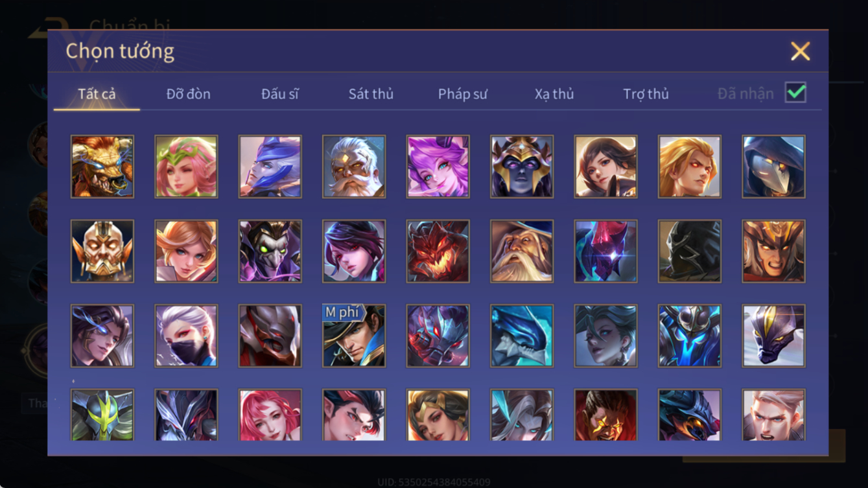Switch to the 'Đỡ đòn' tab

pos(189,94)
